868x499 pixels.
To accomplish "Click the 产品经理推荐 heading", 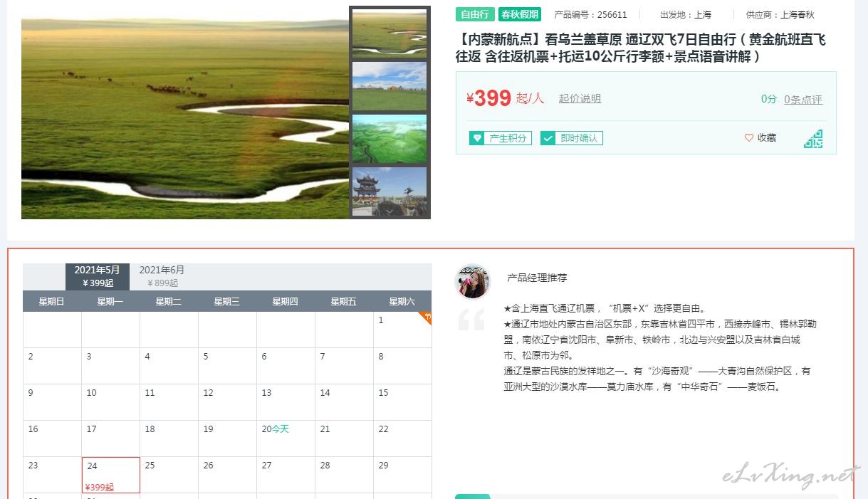I will pyautogui.click(x=537, y=278).
